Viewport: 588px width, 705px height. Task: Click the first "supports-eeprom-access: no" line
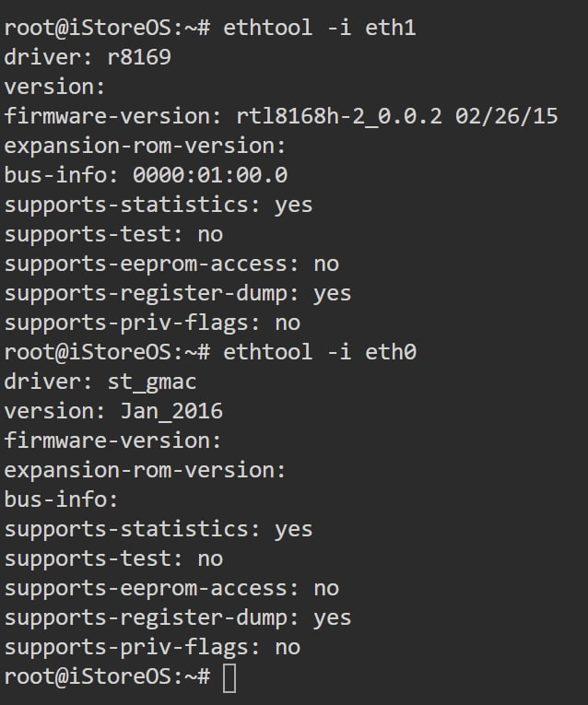click(171, 264)
